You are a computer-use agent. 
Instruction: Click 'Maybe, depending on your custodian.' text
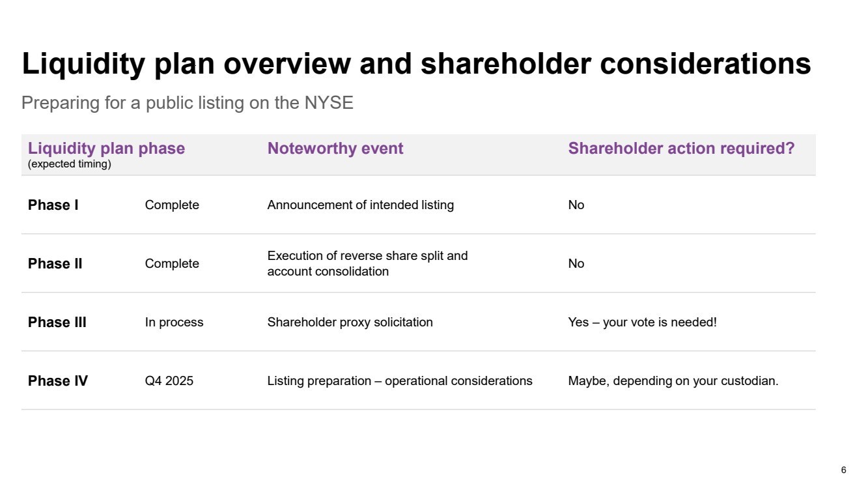[x=673, y=381]
